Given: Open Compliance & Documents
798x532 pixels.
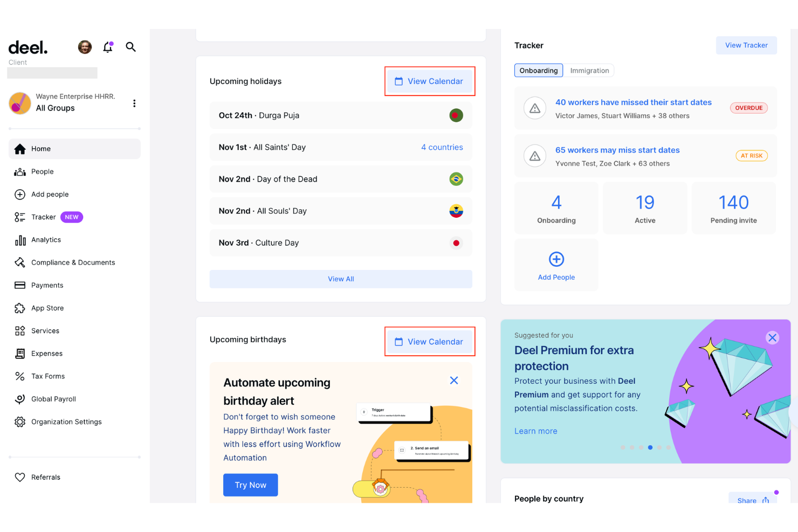Looking at the screenshot, I should click(x=73, y=262).
